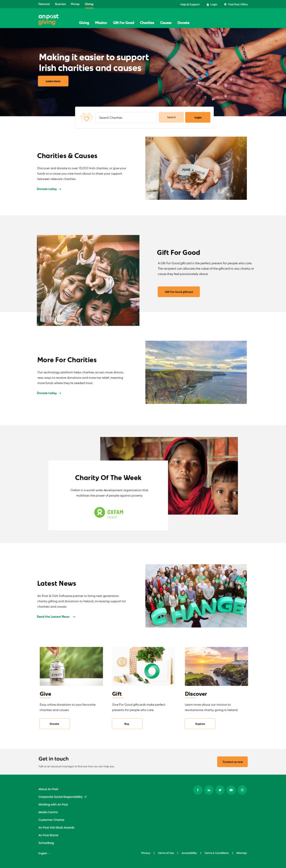The height and width of the screenshot is (868, 286).
Task: Click the Oxfam Ireland logo
Action: [x=109, y=512]
